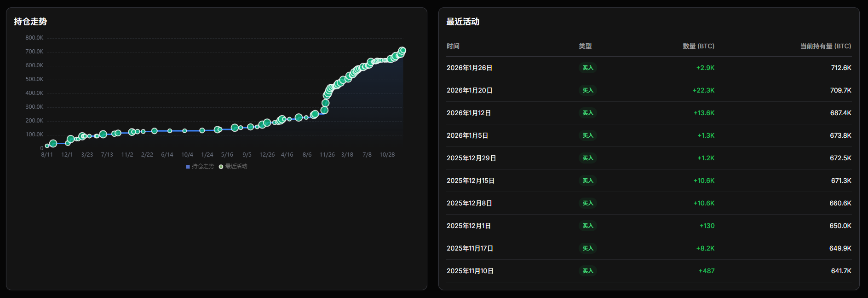
Task: Select the 2026年1月5日 row date
Action: (x=467, y=135)
